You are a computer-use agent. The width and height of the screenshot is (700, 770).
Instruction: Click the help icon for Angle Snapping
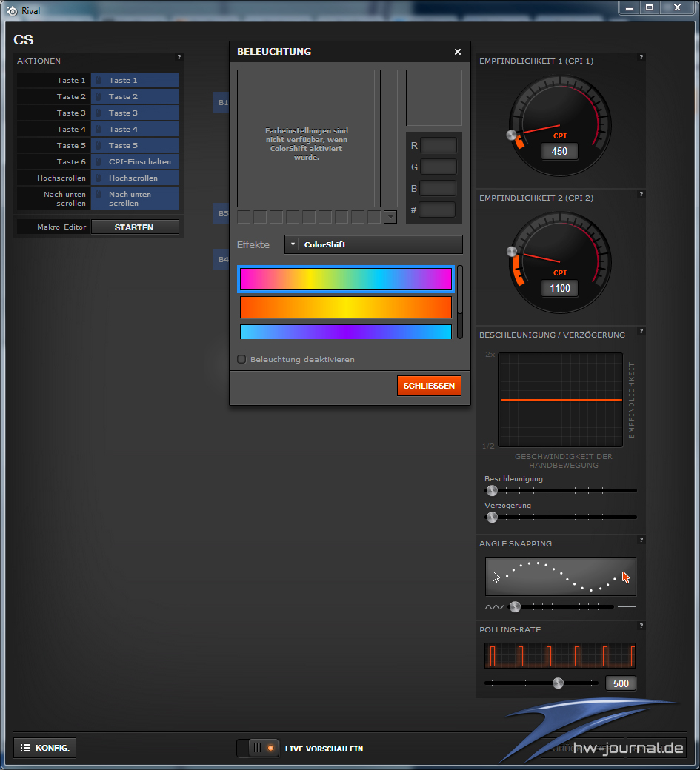point(641,540)
